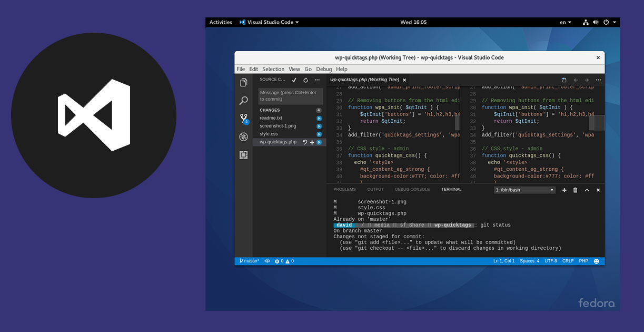Image resolution: width=644 pixels, height=332 pixels.
Task: Close the Visual Studio Code window
Action: 598,57
